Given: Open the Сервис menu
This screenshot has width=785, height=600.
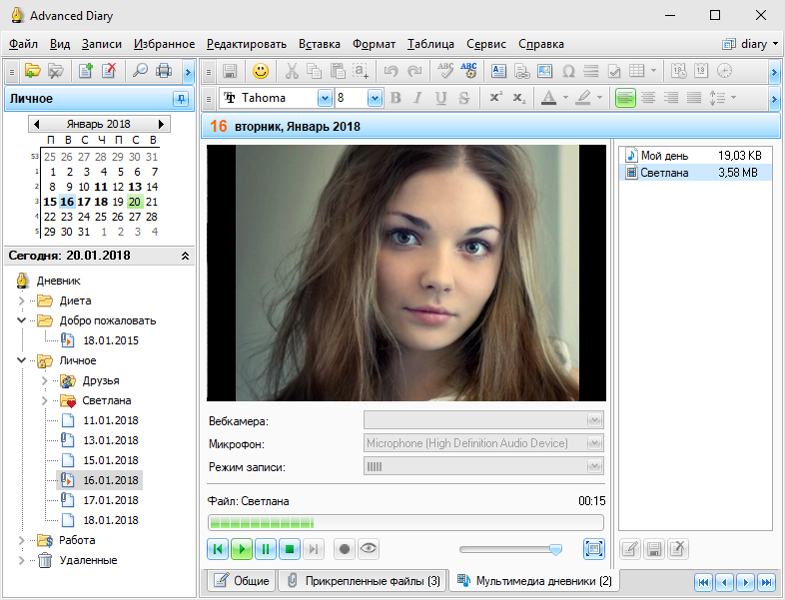Looking at the screenshot, I should point(486,44).
